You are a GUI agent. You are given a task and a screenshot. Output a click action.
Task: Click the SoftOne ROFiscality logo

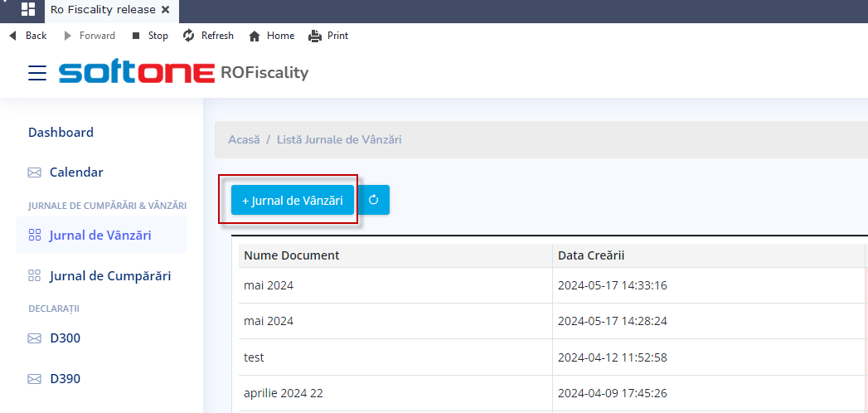pyautogui.click(x=183, y=73)
